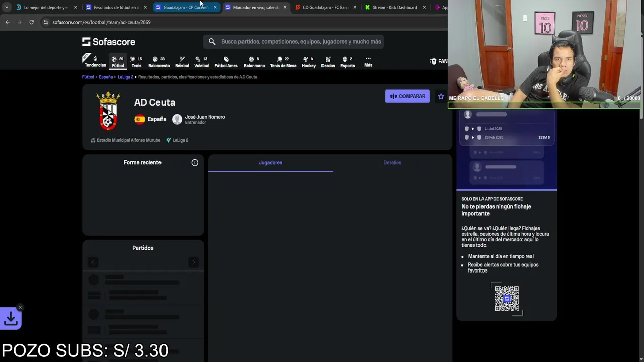644x362 pixels.
Task: Open the Sofascore logo home link
Action: point(109,42)
